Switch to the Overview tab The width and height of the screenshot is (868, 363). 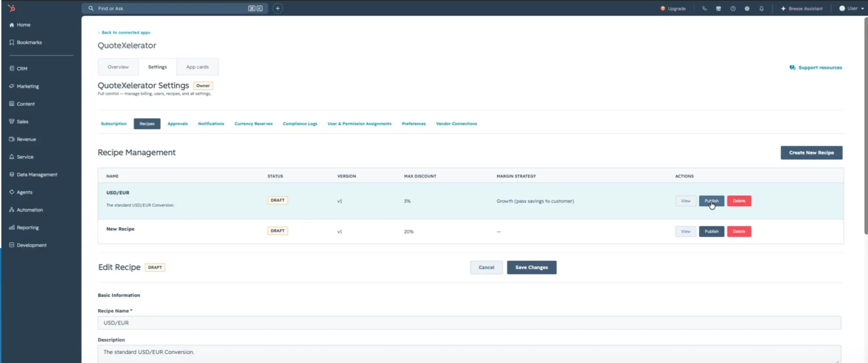pyautogui.click(x=118, y=67)
